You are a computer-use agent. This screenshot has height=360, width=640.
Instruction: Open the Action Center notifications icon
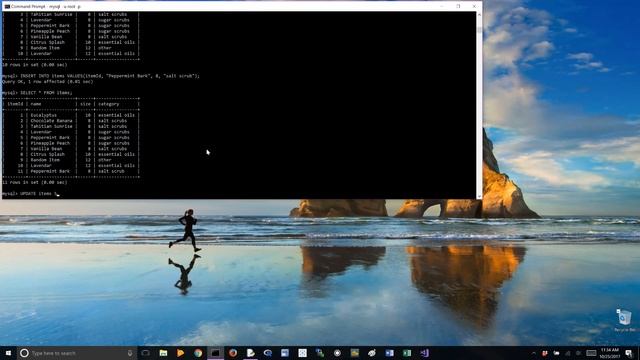pyautogui.click(x=629, y=353)
